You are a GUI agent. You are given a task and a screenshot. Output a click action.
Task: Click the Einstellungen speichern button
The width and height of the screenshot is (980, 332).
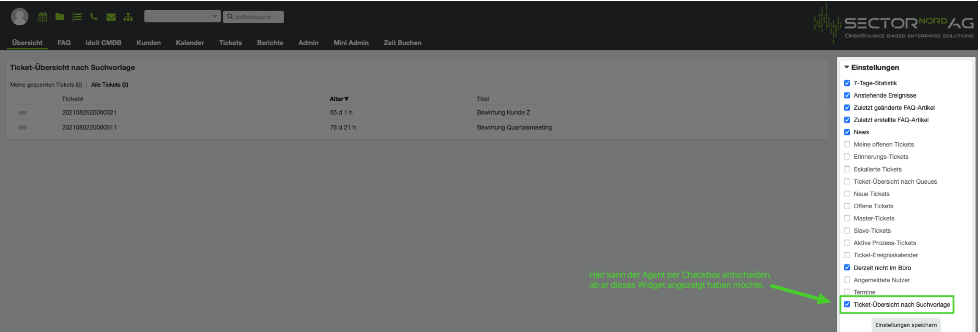(906, 325)
